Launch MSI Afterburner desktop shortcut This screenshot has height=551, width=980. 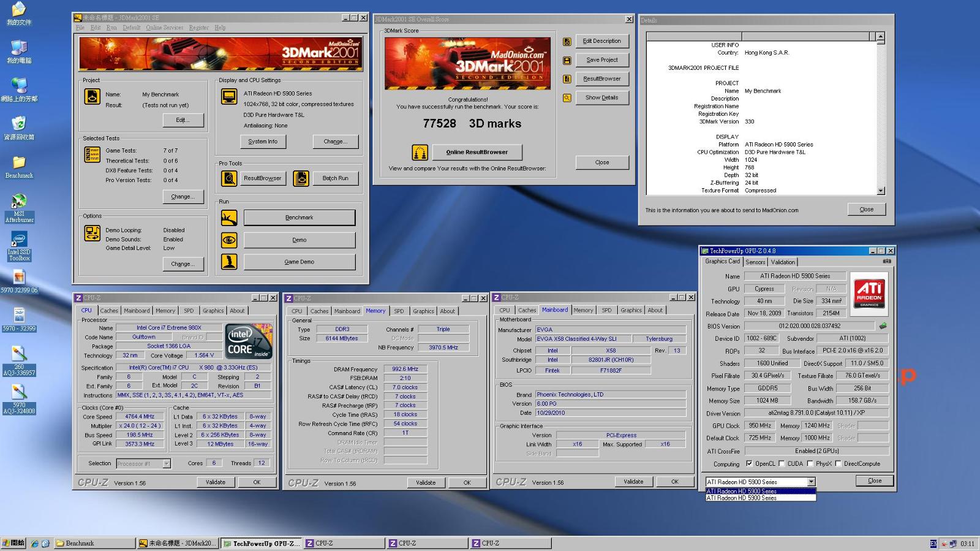[x=19, y=208]
